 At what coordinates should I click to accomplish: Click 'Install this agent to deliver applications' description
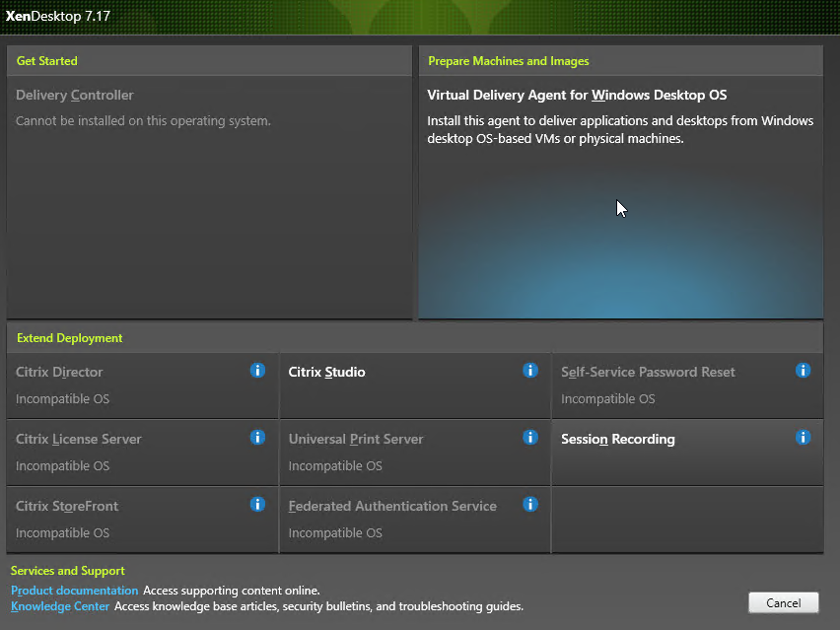pyautogui.click(x=620, y=129)
